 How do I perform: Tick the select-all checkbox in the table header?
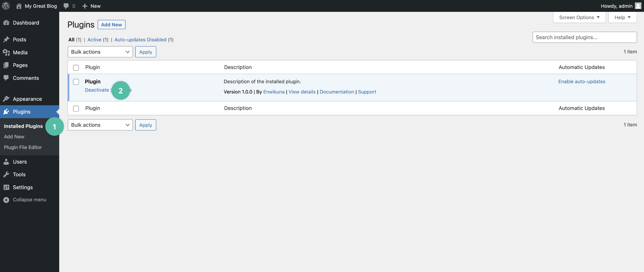[x=76, y=67]
